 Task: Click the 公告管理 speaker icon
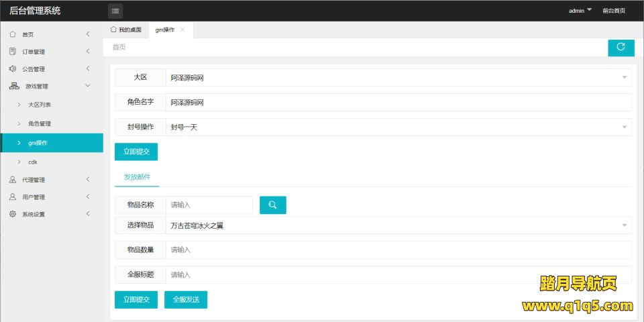tap(13, 69)
